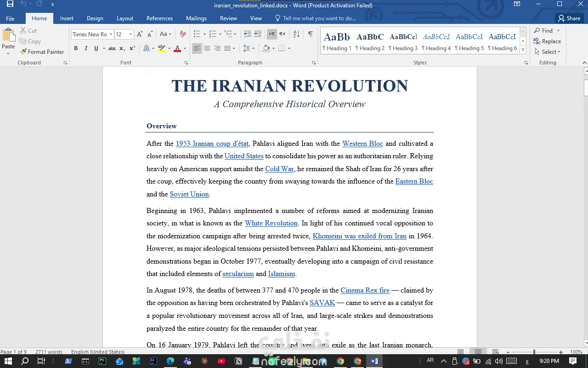This screenshot has width=588, height=368.
Task: Open the Select dropdown in Editing
Action: pos(548,52)
